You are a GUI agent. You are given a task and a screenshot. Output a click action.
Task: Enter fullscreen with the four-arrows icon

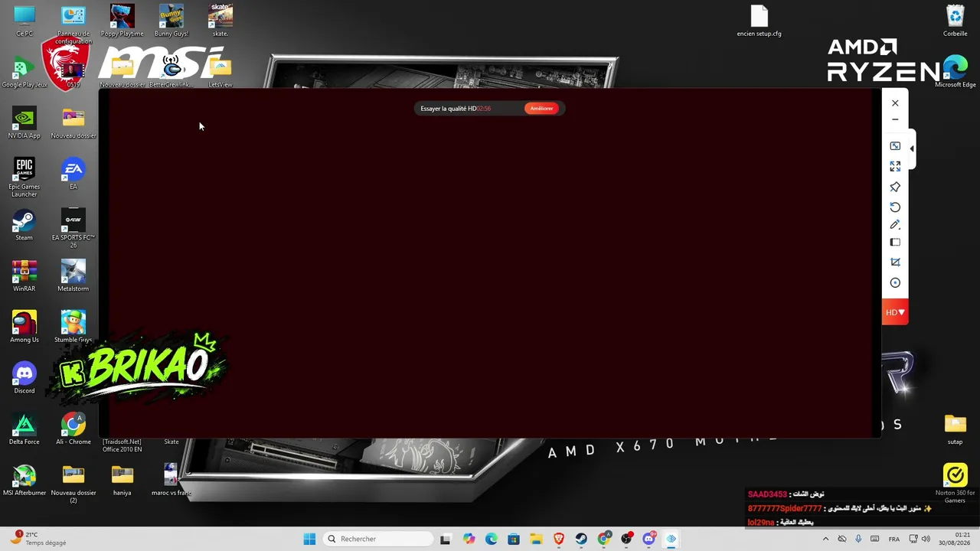pos(895,166)
